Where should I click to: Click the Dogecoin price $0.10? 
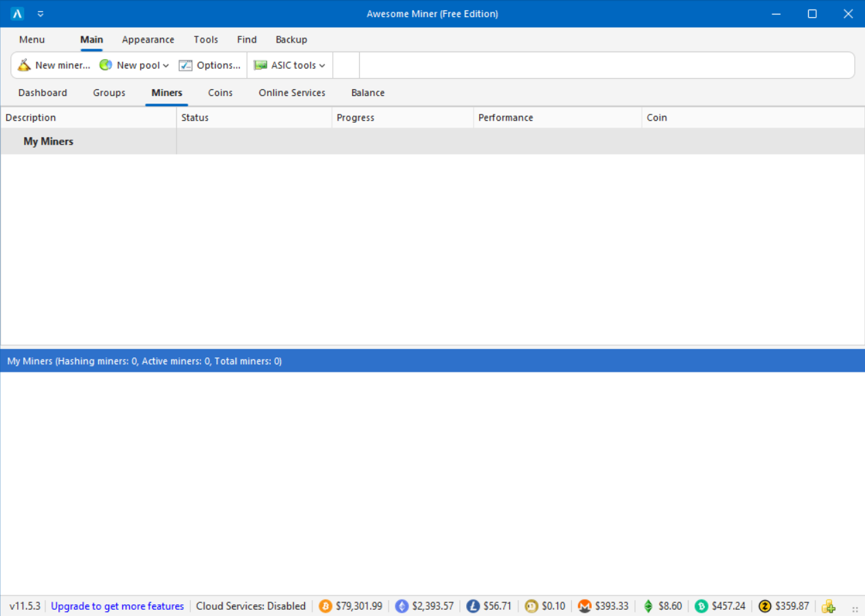click(x=553, y=606)
